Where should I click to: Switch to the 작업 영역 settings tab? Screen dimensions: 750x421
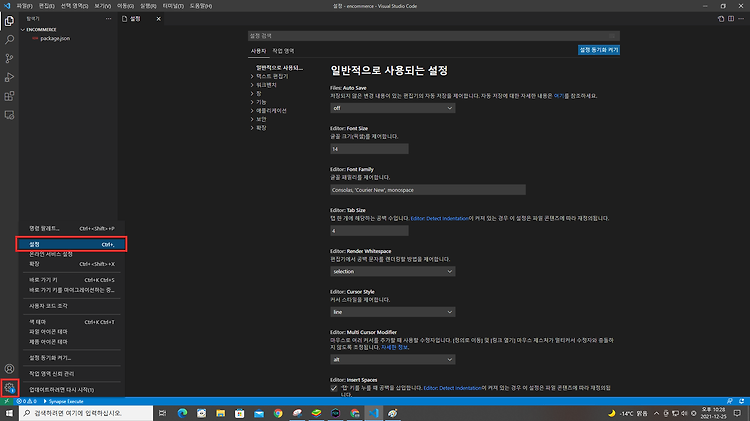coord(283,51)
